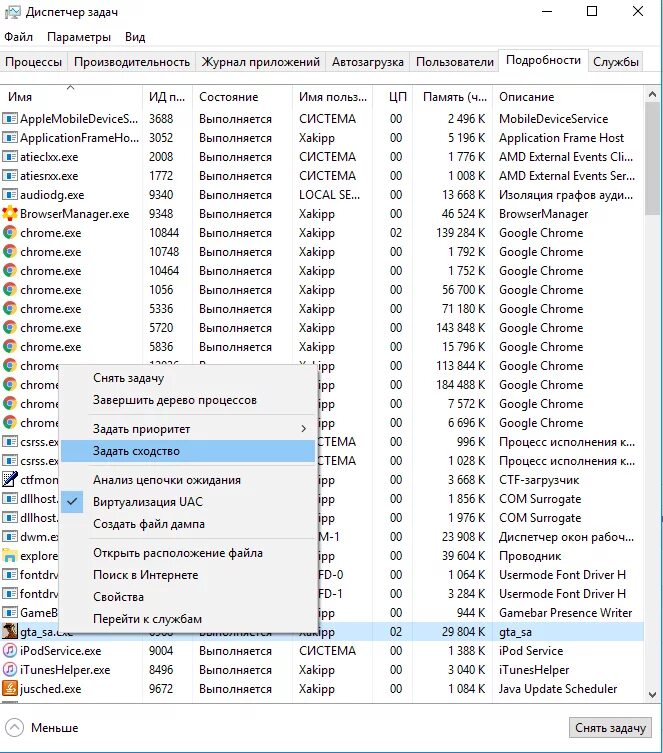Click the explorer folder icon
This screenshot has width=663, height=753.
point(10,556)
